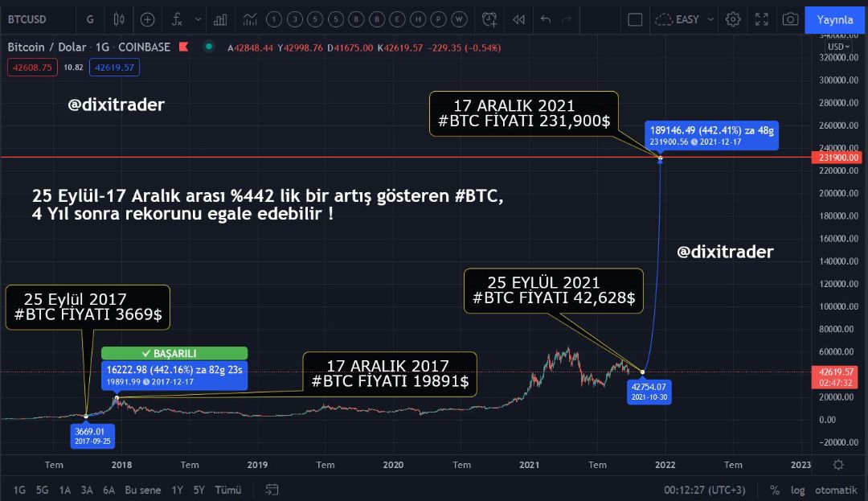Open chart settings gear in toolbar

click(x=733, y=19)
